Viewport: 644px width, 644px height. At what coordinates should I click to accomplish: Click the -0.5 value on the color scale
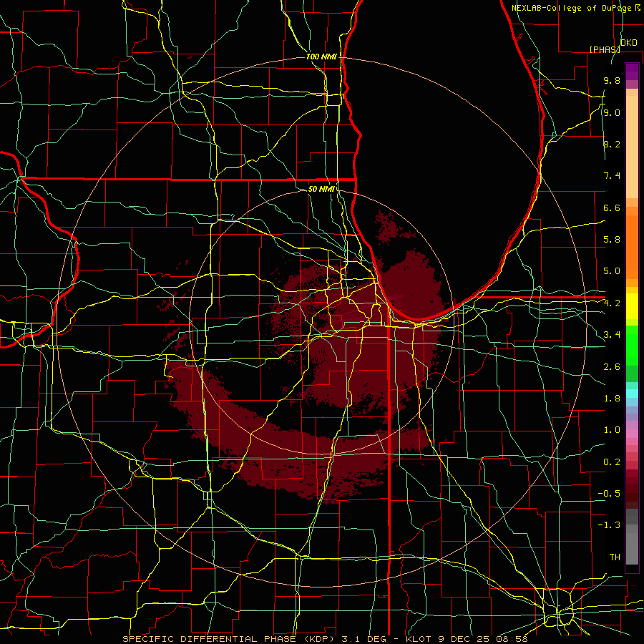(609, 494)
